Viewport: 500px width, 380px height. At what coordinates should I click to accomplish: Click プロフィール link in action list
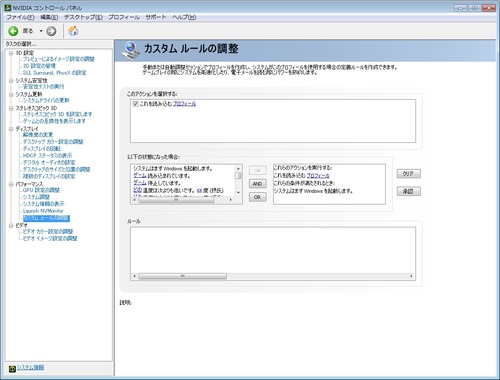(x=184, y=104)
